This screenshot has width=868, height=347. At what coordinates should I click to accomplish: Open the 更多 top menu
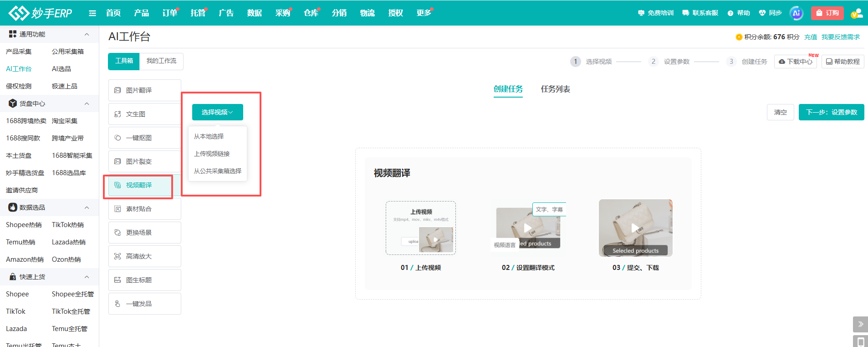(x=424, y=13)
